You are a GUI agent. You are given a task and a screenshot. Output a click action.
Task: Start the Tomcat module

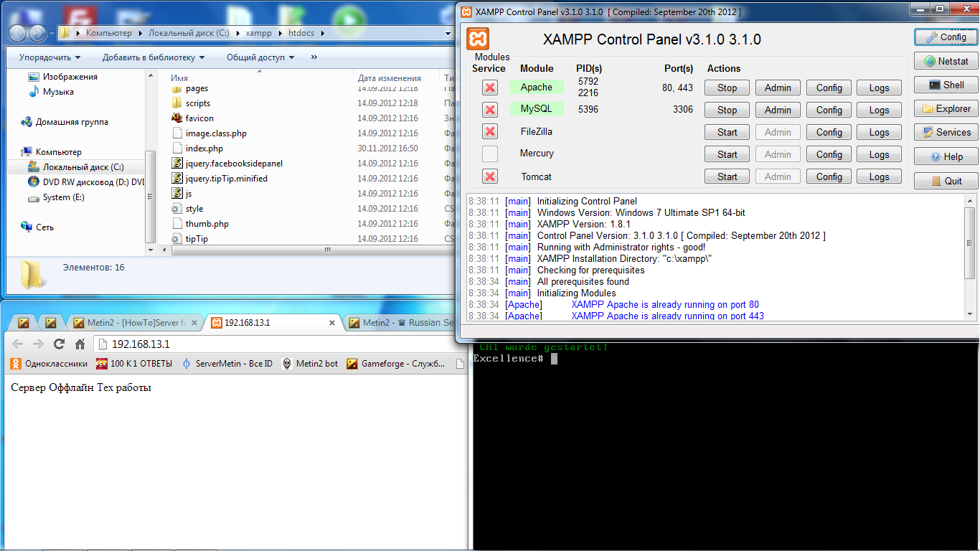[x=727, y=176]
